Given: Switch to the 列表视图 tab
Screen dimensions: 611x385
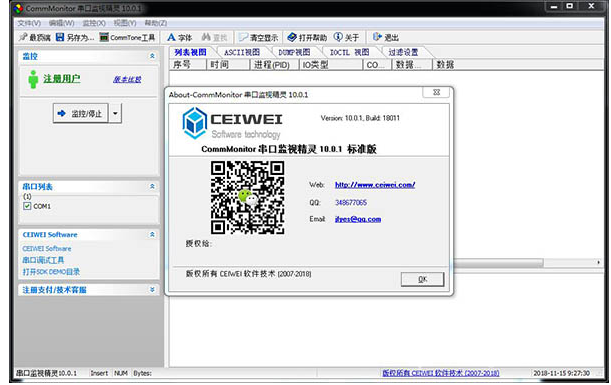Looking at the screenshot, I should [x=190, y=52].
